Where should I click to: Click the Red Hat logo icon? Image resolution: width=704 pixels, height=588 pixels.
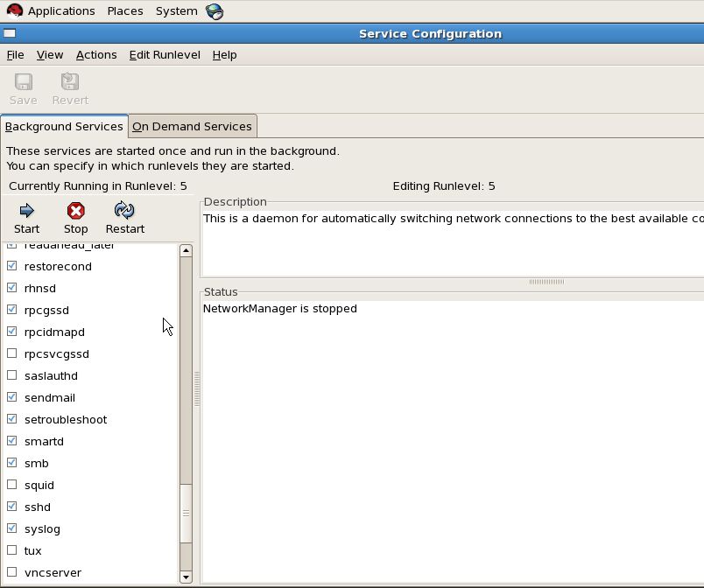(x=15, y=10)
